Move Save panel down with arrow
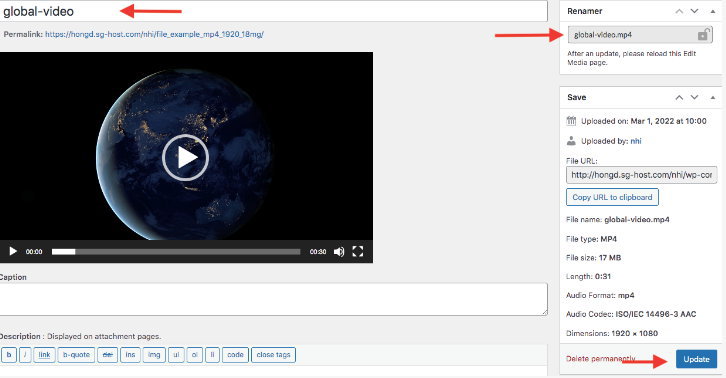Screen dimensions: 726x378 click(x=695, y=97)
